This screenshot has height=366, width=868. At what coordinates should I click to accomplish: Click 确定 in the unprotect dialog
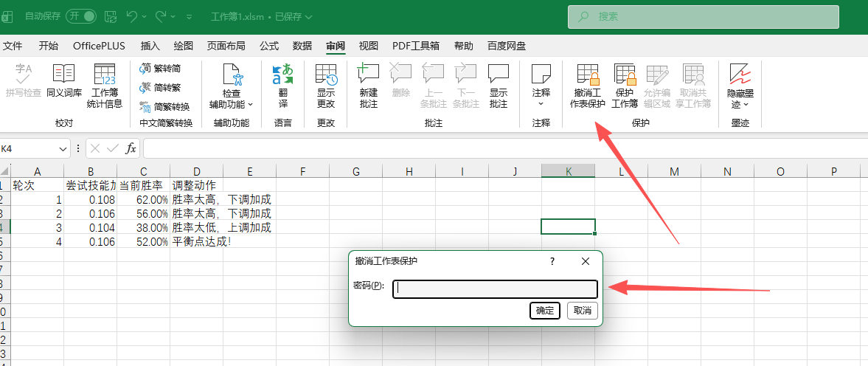coord(545,311)
